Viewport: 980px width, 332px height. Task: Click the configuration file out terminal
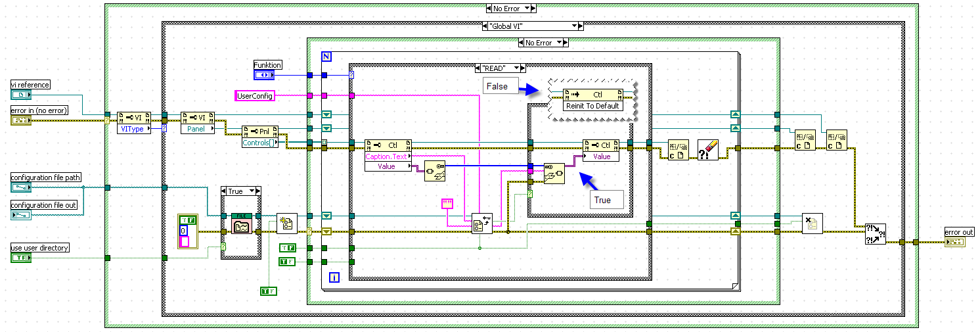click(20, 215)
